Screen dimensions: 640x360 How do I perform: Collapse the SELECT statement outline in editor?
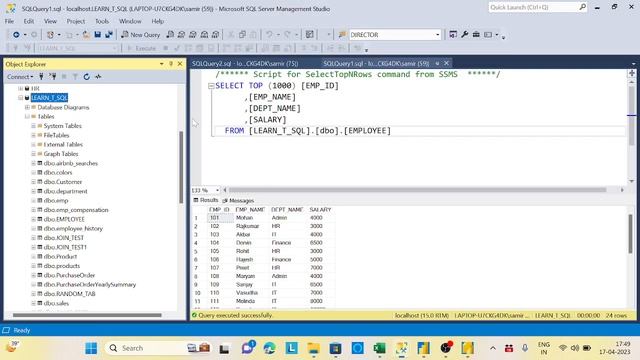point(211,86)
